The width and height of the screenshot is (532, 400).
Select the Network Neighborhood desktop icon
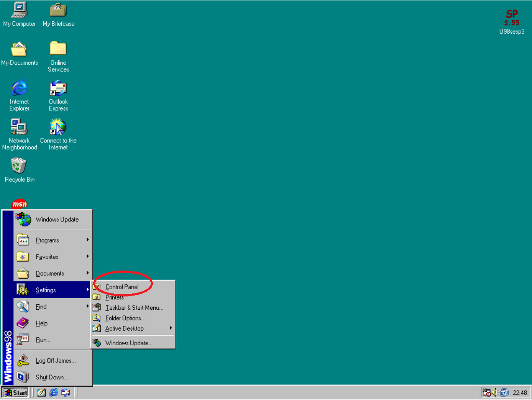tap(19, 127)
